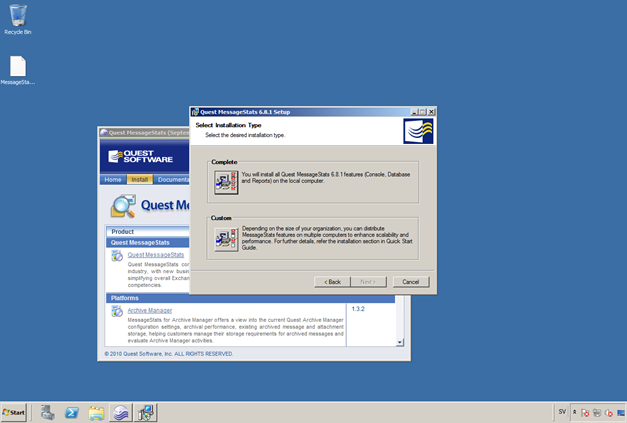The width and height of the screenshot is (627, 423).
Task: Follow the Quest MessageStats product link
Action: click(x=156, y=255)
